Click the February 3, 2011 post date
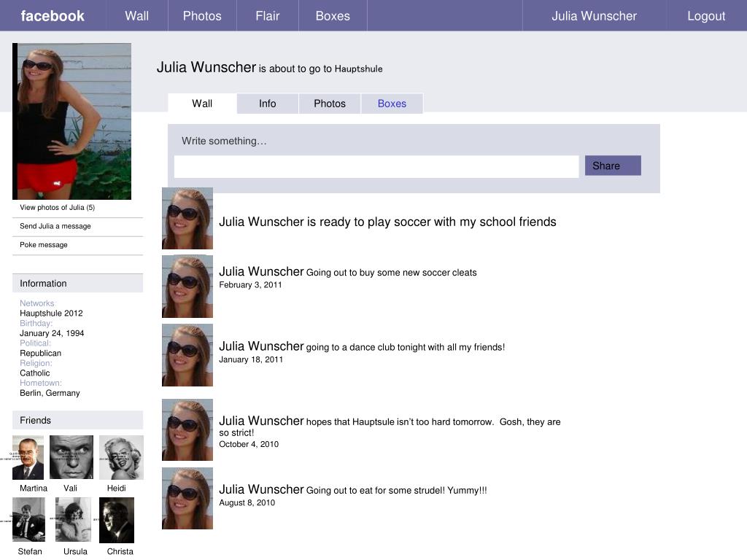 [250, 285]
